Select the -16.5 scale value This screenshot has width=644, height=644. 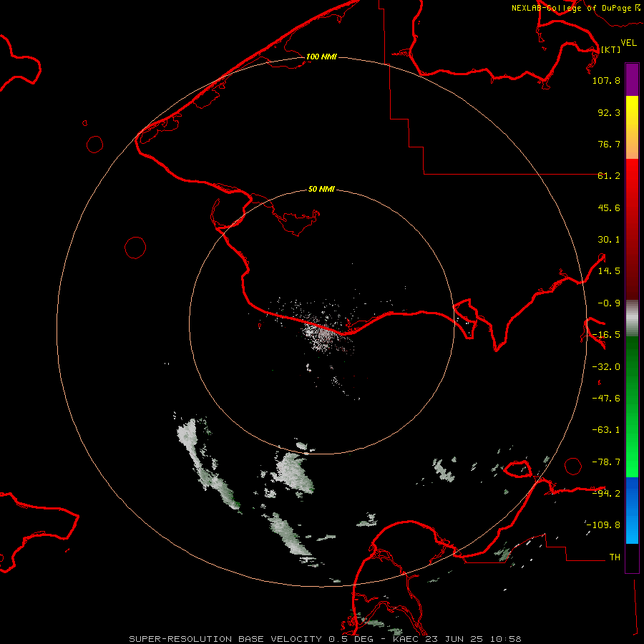[x=606, y=335]
